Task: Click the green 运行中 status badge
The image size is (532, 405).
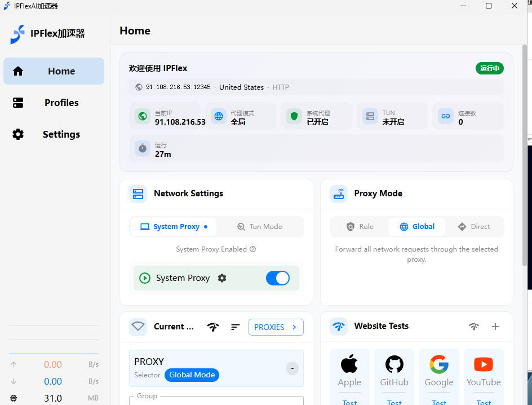Action: pos(489,68)
